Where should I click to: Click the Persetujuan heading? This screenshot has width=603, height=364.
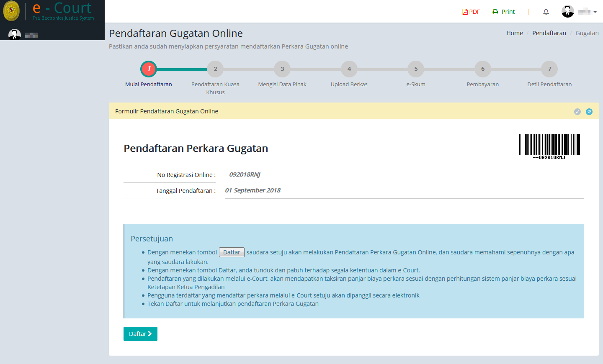[x=152, y=239]
